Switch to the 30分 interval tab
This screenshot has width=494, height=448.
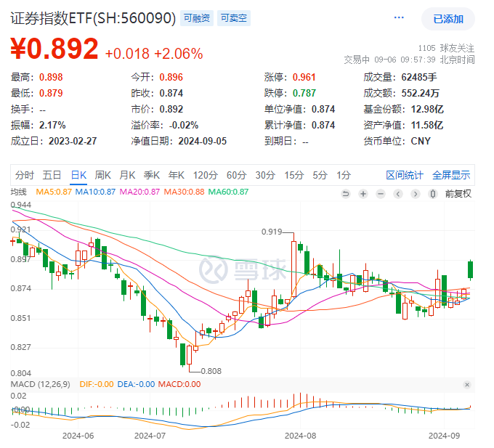(x=265, y=175)
